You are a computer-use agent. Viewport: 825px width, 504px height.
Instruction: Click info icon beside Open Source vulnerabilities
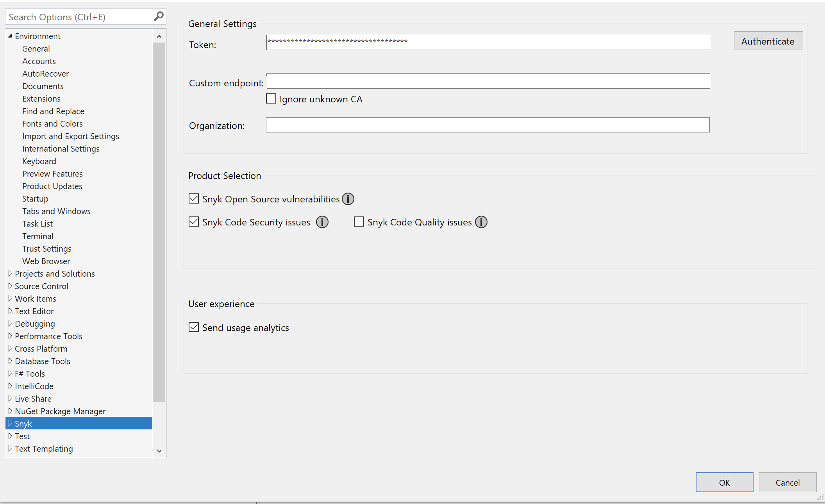click(x=348, y=199)
